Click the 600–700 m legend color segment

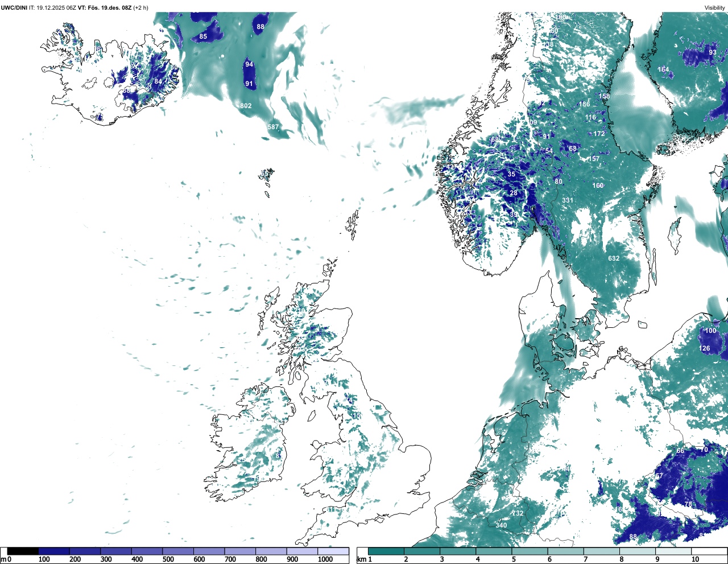tap(209, 551)
